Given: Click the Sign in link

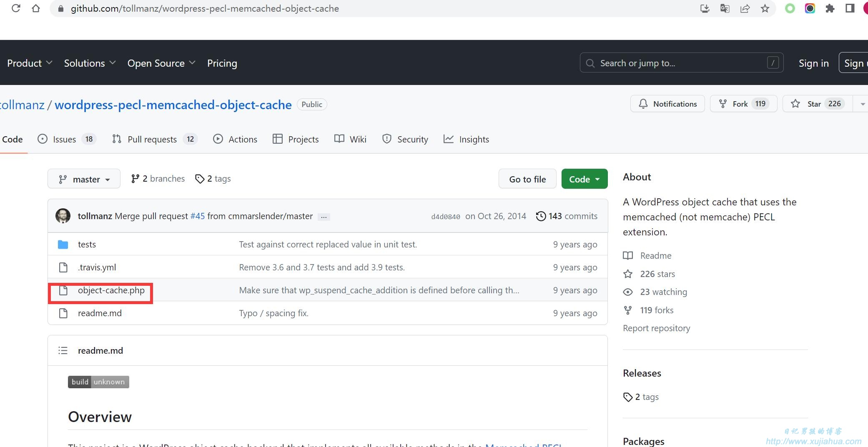Looking at the screenshot, I should (x=813, y=63).
